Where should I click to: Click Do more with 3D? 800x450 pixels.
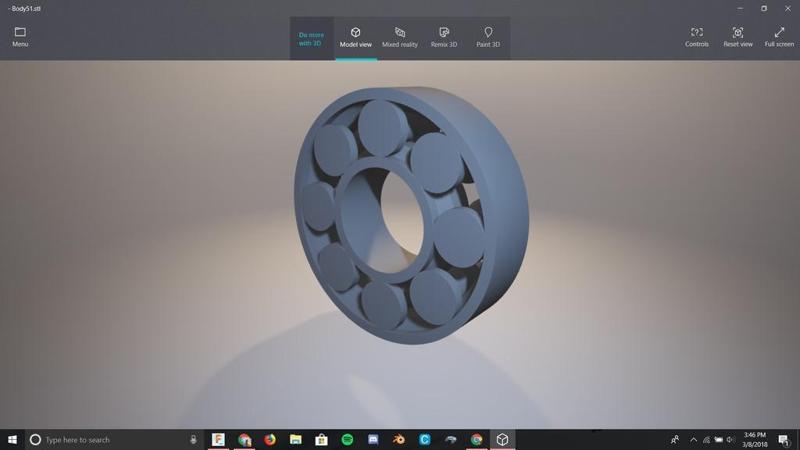(311, 39)
